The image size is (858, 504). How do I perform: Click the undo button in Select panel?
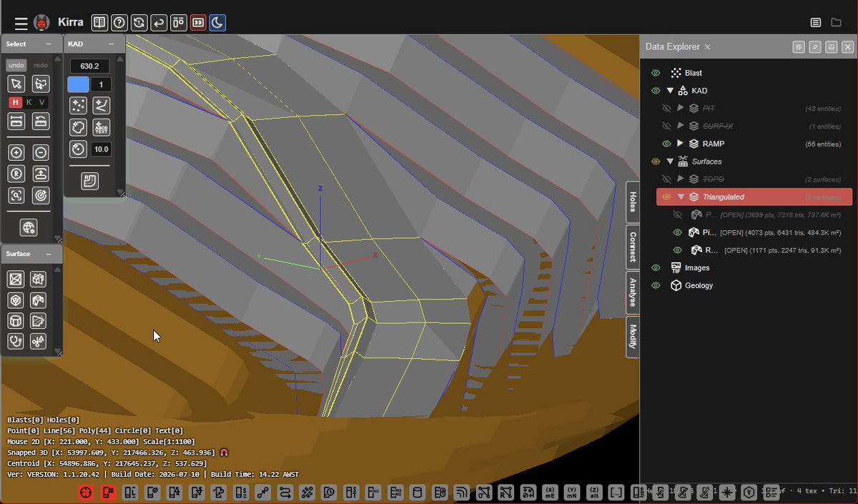coord(16,65)
